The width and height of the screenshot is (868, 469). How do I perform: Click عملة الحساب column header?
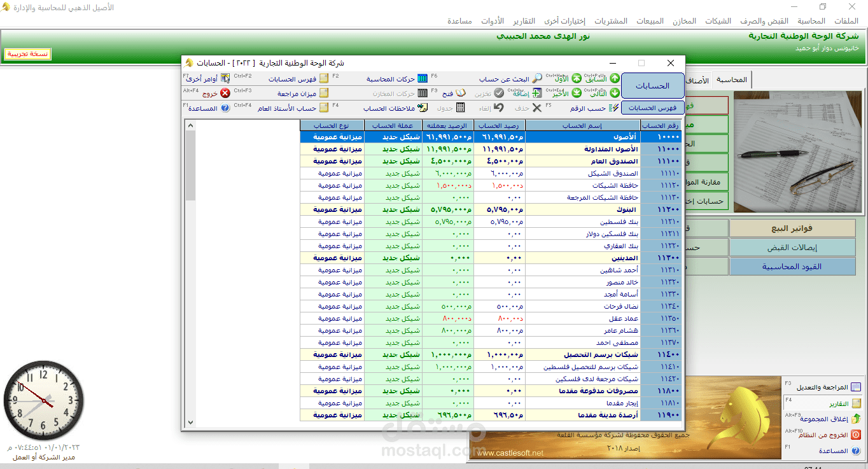click(x=393, y=125)
